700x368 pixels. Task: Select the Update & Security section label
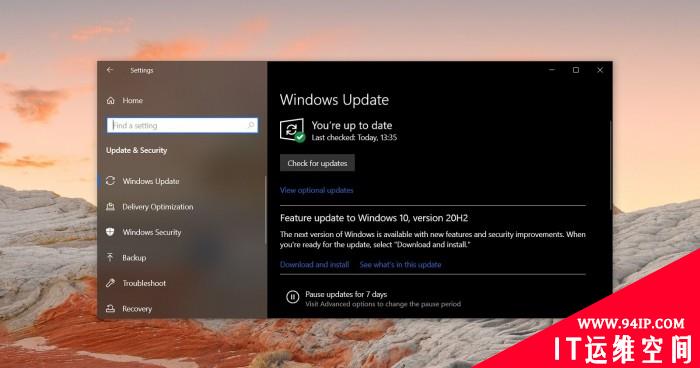point(137,151)
